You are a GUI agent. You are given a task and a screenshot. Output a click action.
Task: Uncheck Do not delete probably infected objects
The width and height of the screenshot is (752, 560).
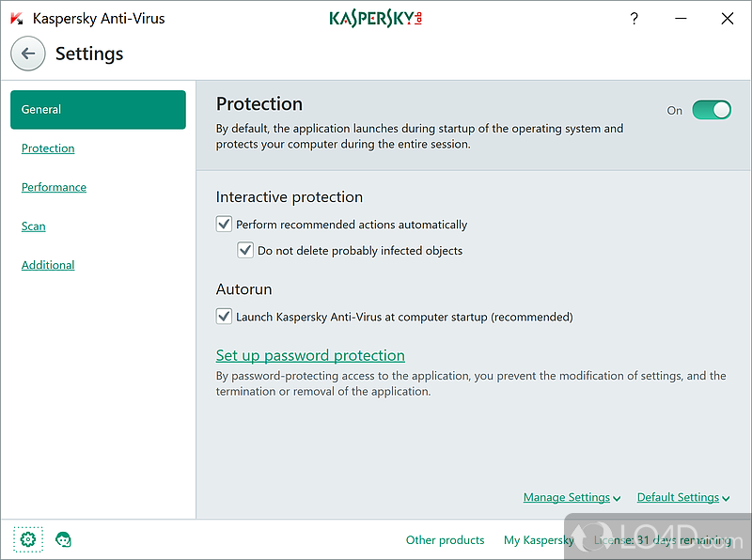point(245,250)
